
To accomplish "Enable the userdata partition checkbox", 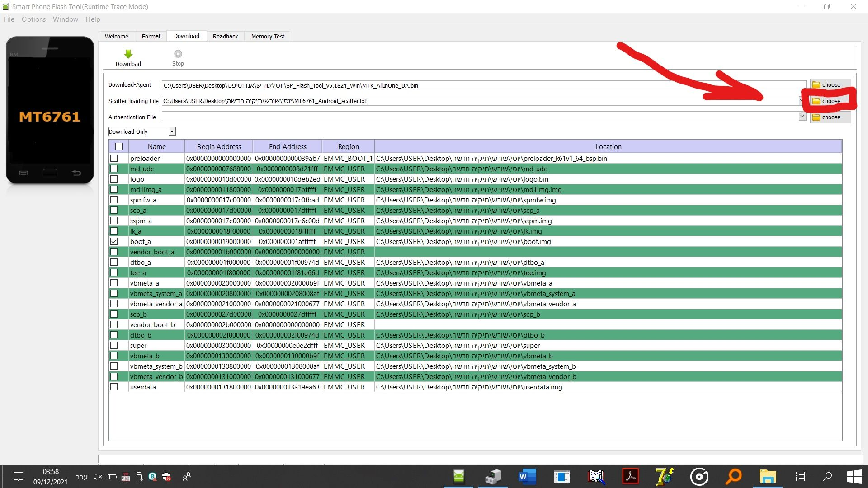I will pyautogui.click(x=114, y=387).
